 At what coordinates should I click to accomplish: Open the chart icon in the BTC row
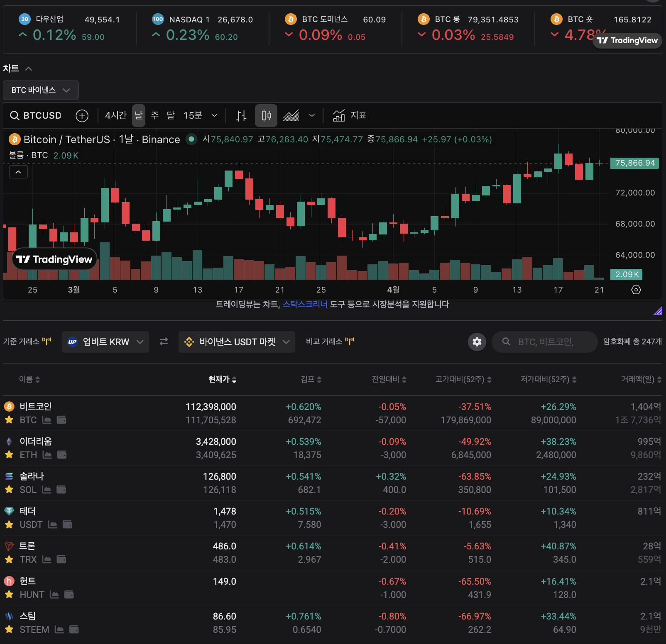47,420
